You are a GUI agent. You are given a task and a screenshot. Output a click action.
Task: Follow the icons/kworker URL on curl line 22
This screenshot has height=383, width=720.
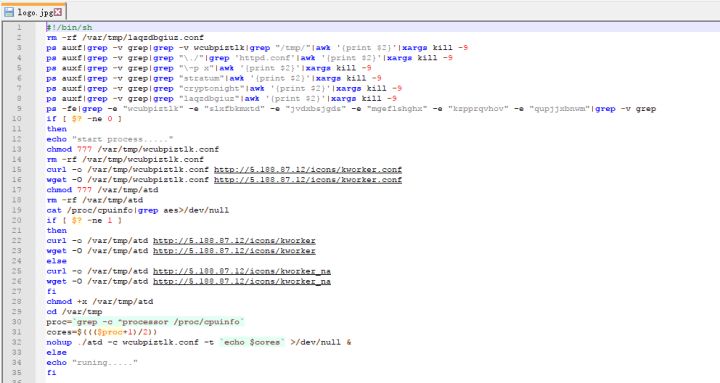click(x=234, y=241)
